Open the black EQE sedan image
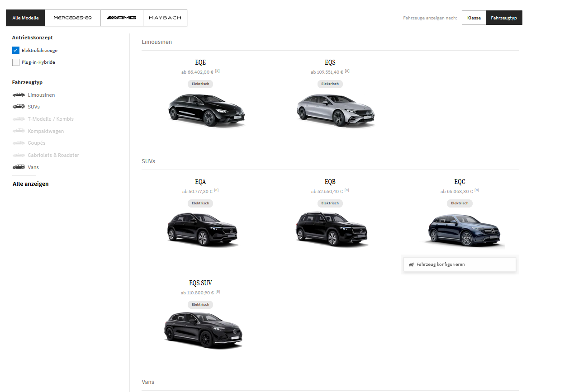 tap(206, 110)
